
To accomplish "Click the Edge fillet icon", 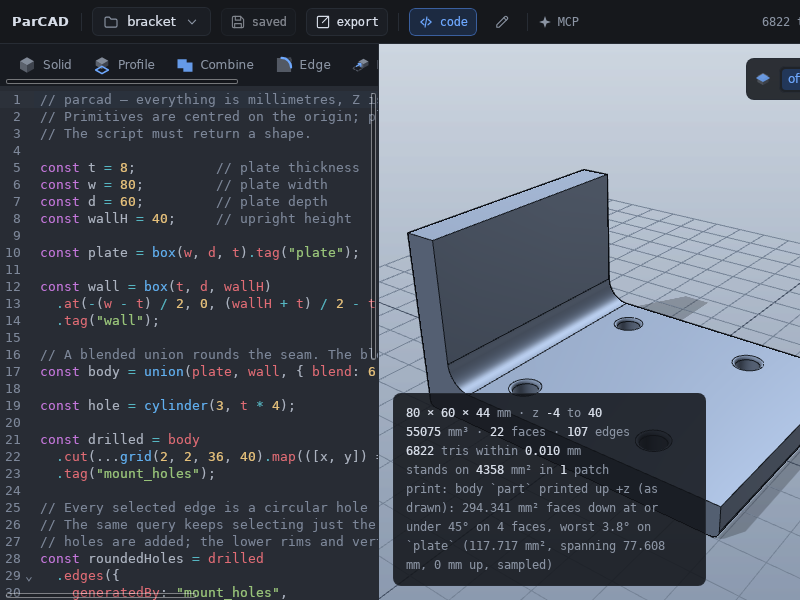I will [x=284, y=65].
